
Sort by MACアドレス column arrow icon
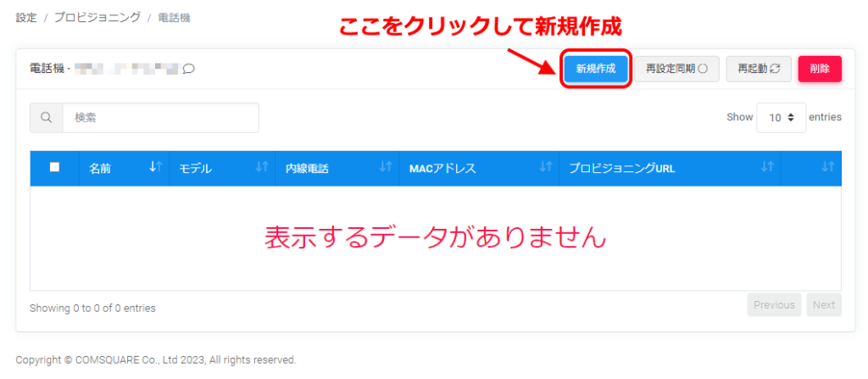(x=545, y=168)
